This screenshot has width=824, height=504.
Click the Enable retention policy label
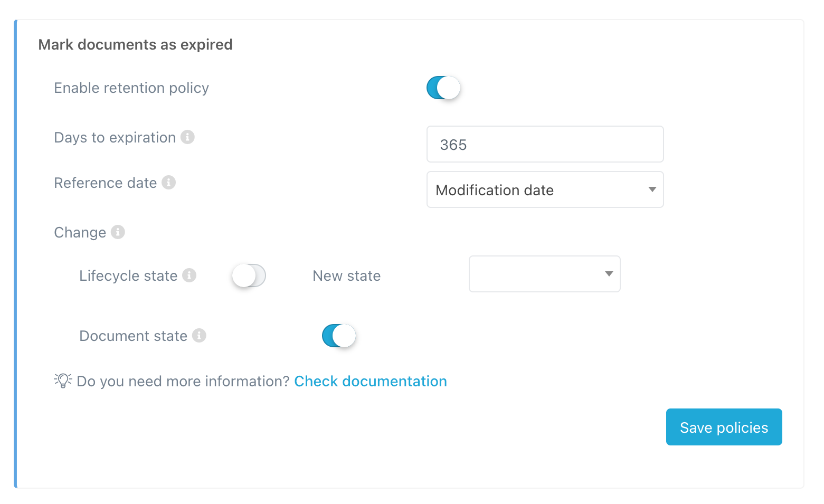pyautogui.click(x=131, y=88)
